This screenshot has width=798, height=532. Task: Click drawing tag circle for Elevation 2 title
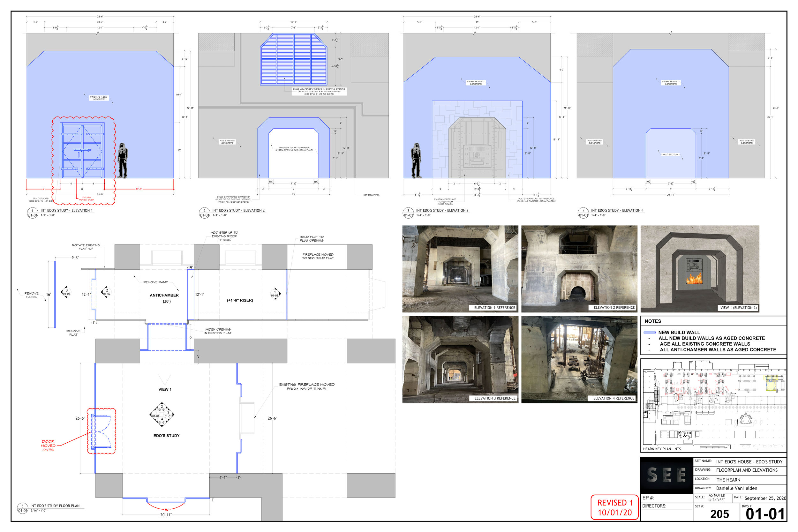(x=204, y=213)
